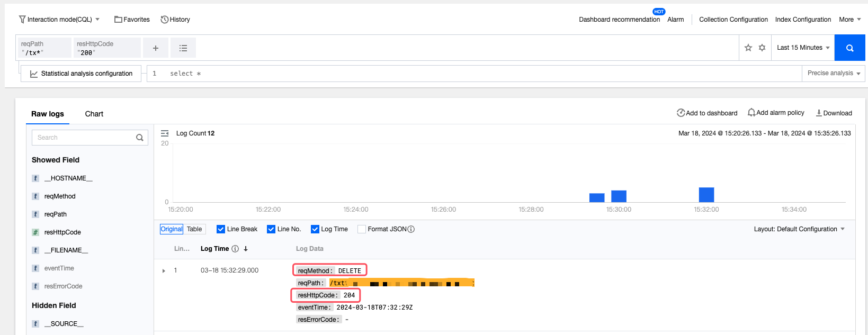This screenshot has height=335, width=868.
Task: Open the Interaction mode(CQL) dropdown
Action: click(x=59, y=20)
